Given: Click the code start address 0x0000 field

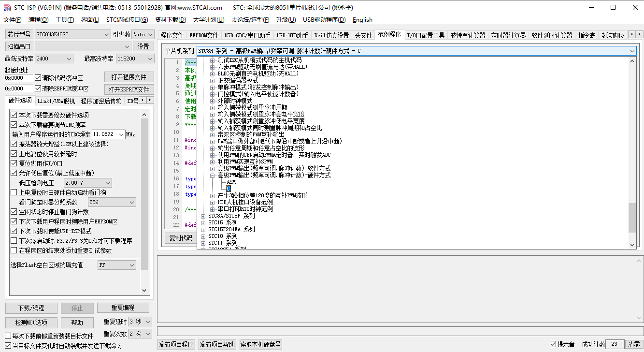Looking at the screenshot, I should 19,78.
